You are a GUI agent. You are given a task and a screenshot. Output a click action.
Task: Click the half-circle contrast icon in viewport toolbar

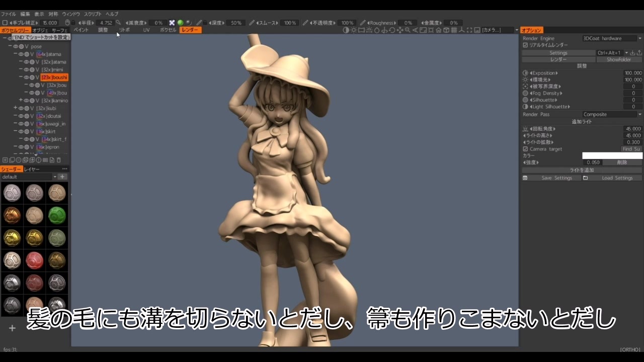346,30
